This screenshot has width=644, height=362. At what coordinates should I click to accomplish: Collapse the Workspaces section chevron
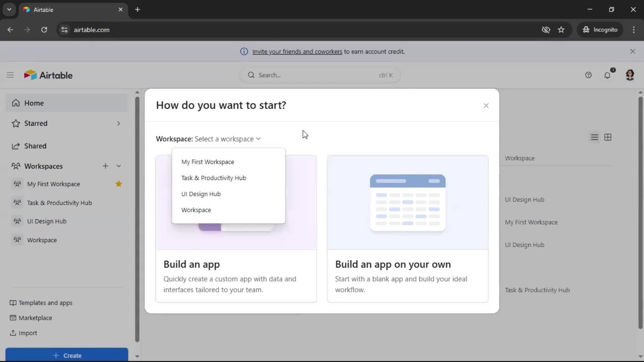point(118,166)
